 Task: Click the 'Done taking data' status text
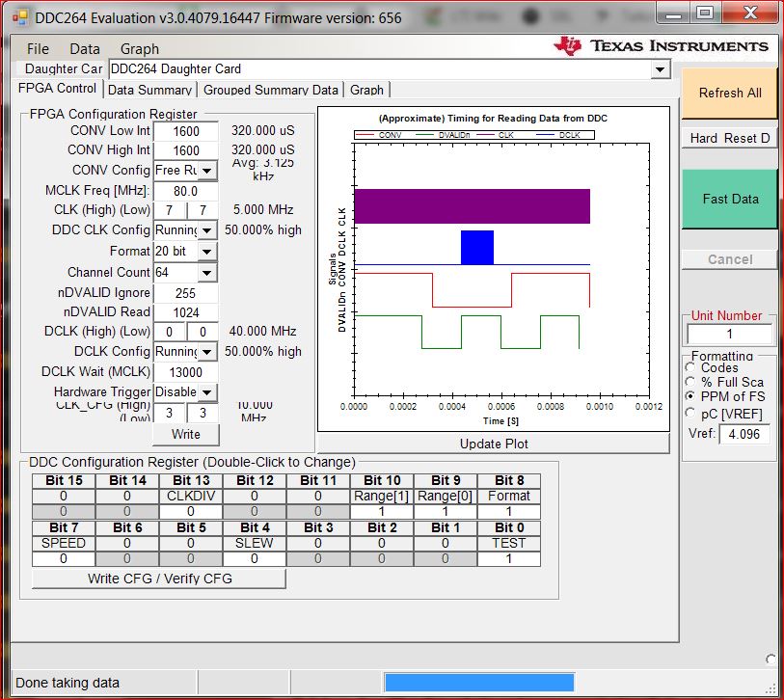[68, 683]
